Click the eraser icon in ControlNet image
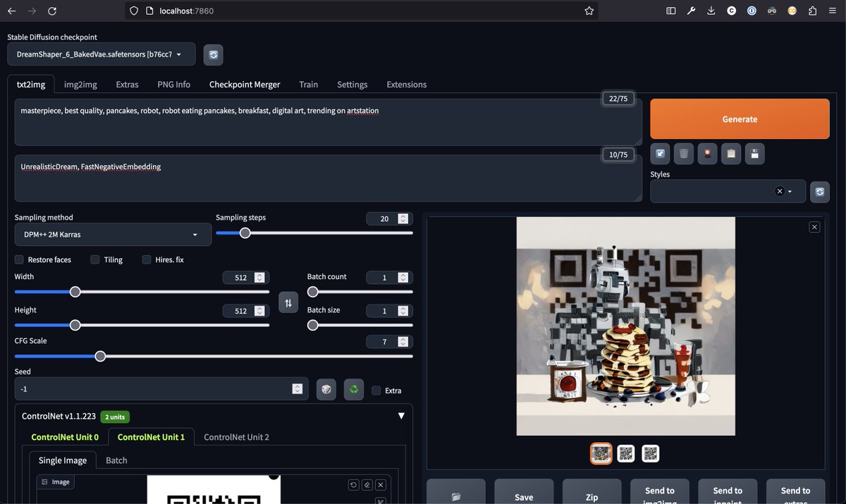 pyautogui.click(x=367, y=485)
